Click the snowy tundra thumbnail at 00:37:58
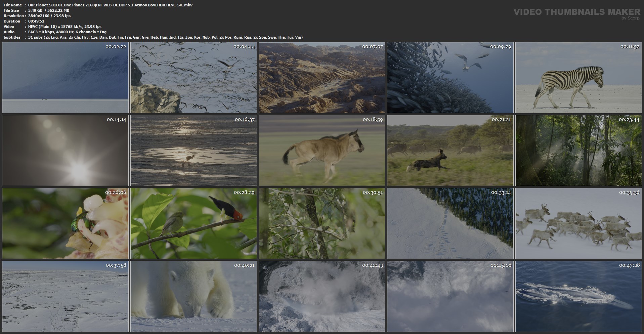Image resolution: width=644 pixels, height=334 pixels. point(65,296)
